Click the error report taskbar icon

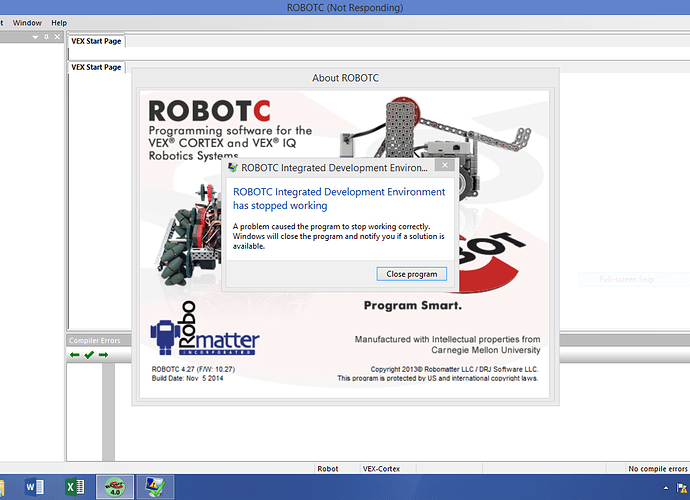tap(155, 487)
